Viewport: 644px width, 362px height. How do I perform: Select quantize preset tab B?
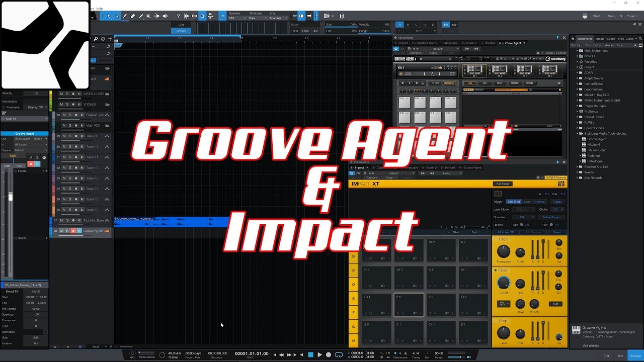[408, 25]
